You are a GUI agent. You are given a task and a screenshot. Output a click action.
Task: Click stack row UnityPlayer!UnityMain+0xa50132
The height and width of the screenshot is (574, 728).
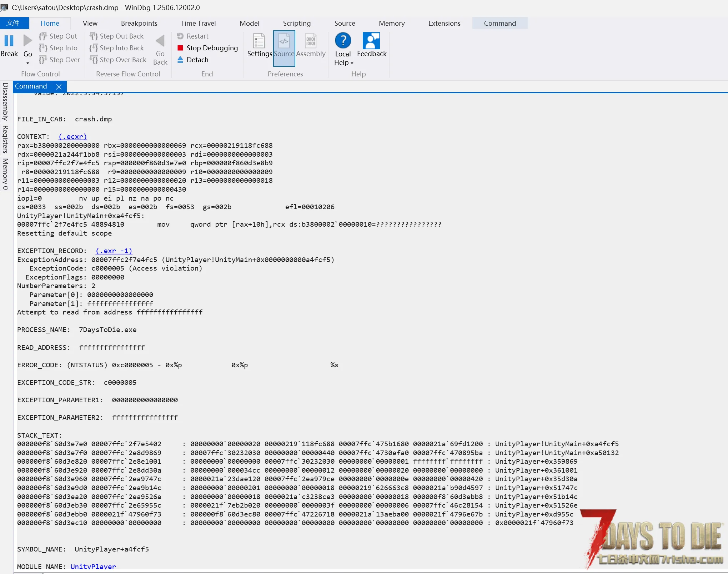click(318, 453)
